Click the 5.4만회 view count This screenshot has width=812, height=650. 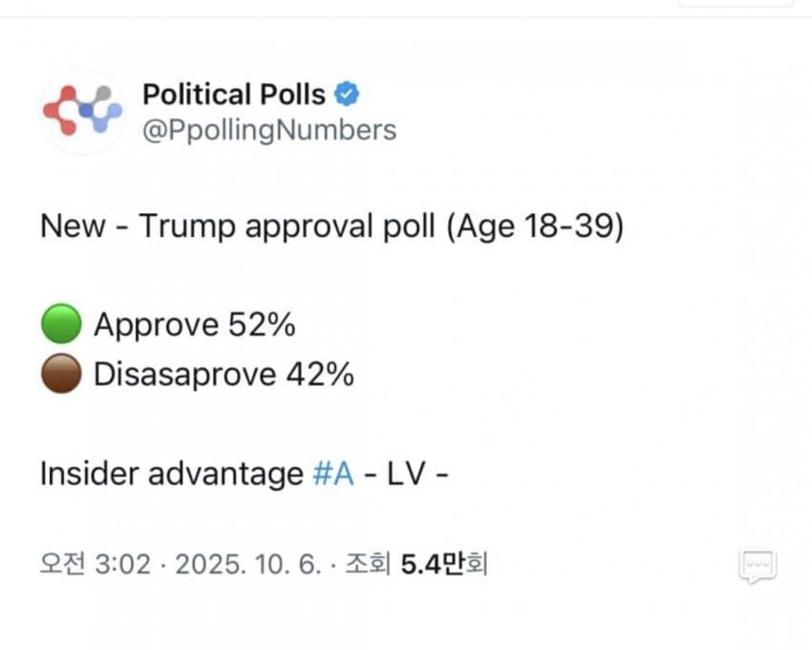pos(444,565)
